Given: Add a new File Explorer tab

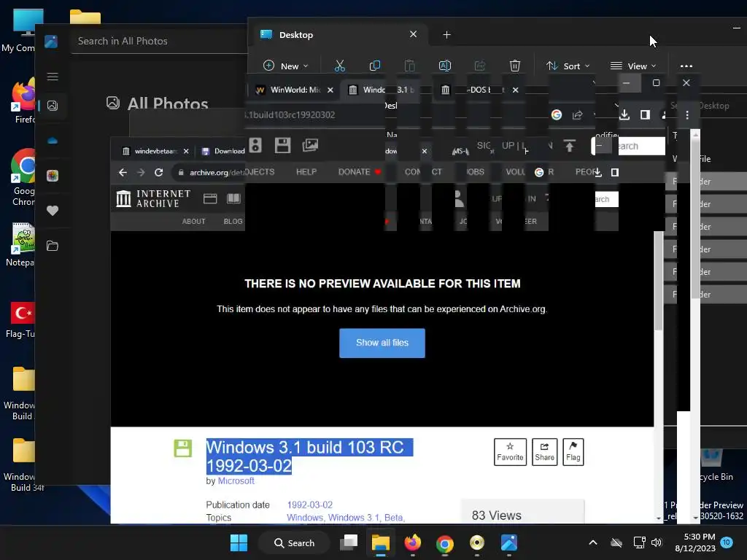Looking at the screenshot, I should (x=447, y=35).
